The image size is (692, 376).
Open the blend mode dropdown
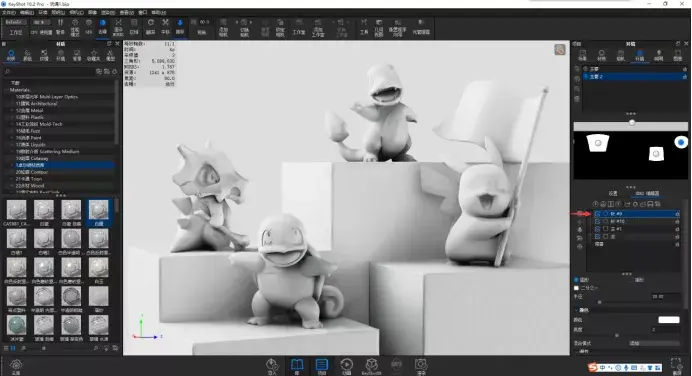(654, 343)
